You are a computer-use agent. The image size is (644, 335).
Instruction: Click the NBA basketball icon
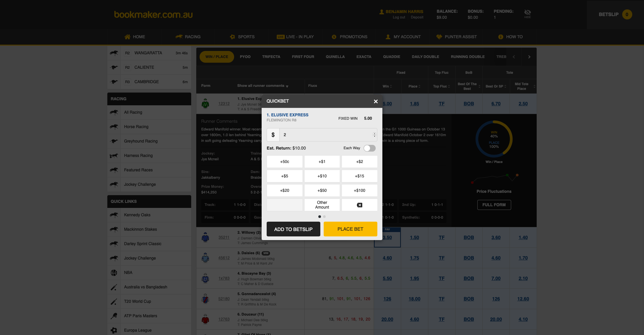(114, 273)
